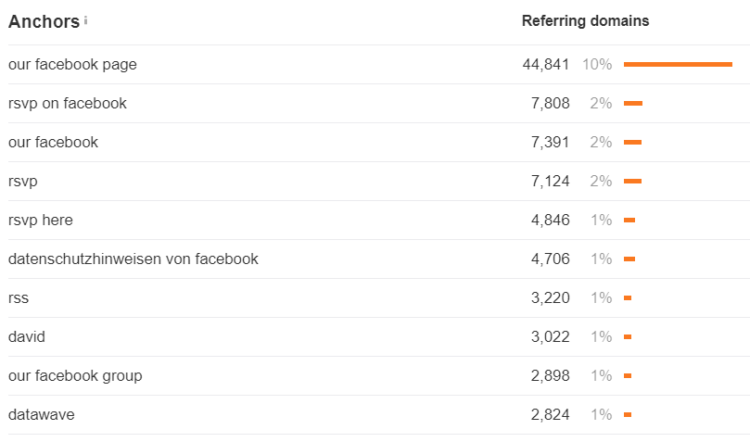The height and width of the screenshot is (442, 750).
Task: Select the 'our facebook group' anchor
Action: [75, 376]
